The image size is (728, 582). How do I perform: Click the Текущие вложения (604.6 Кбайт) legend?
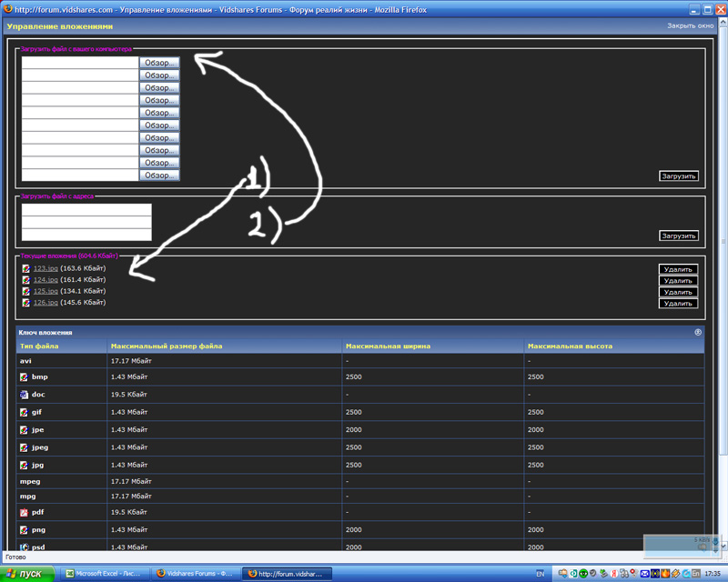pos(69,256)
